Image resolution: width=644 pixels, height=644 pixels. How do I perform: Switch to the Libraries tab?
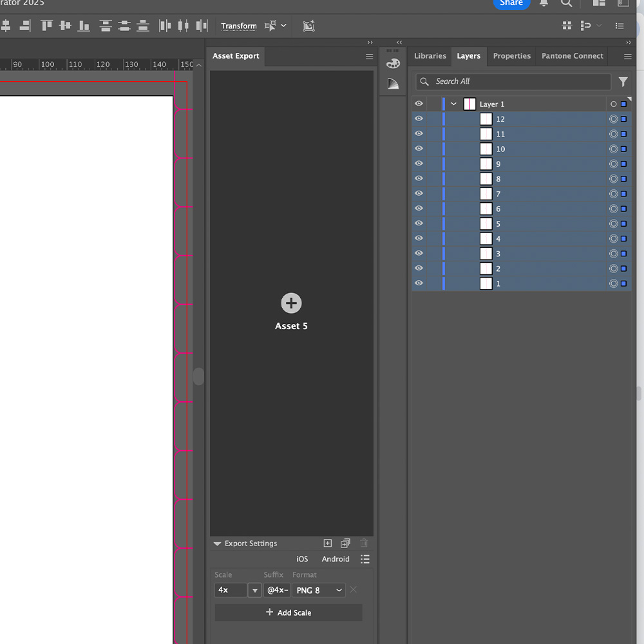430,56
